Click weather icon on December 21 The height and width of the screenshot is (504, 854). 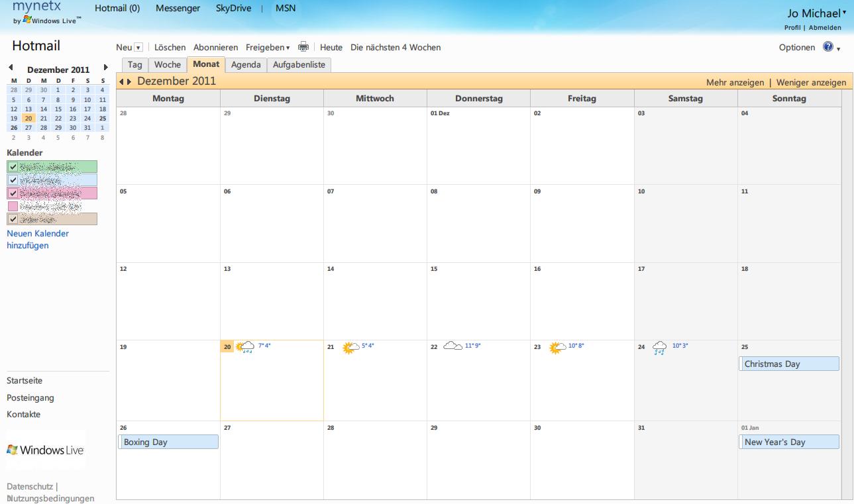tap(351, 347)
